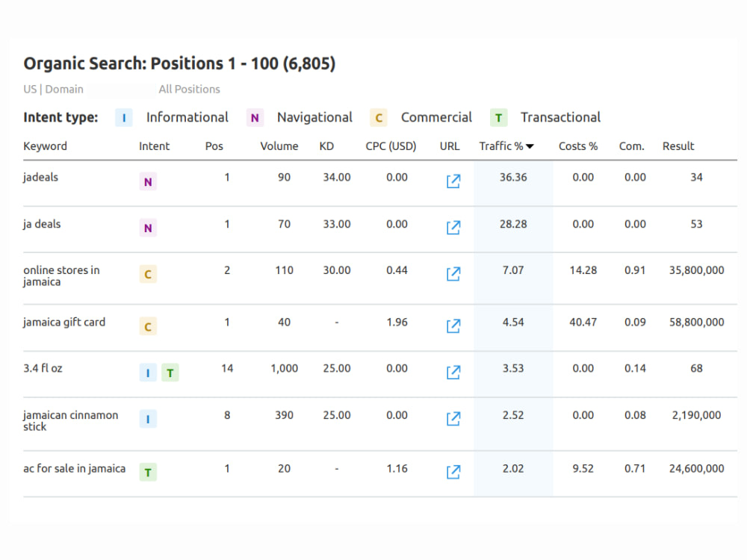Image resolution: width=747 pixels, height=560 pixels.
Task: Click the Commercial legend icon
Action: click(x=379, y=118)
